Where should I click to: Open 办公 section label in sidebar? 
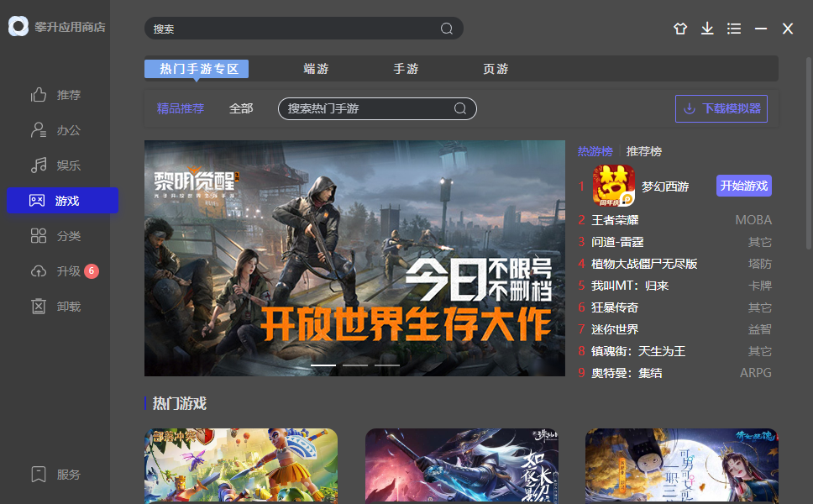68,130
